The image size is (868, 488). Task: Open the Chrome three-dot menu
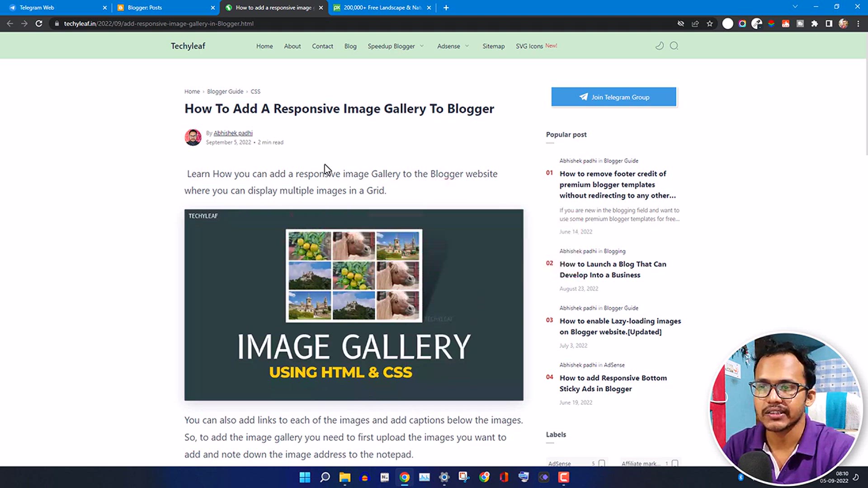858,23
